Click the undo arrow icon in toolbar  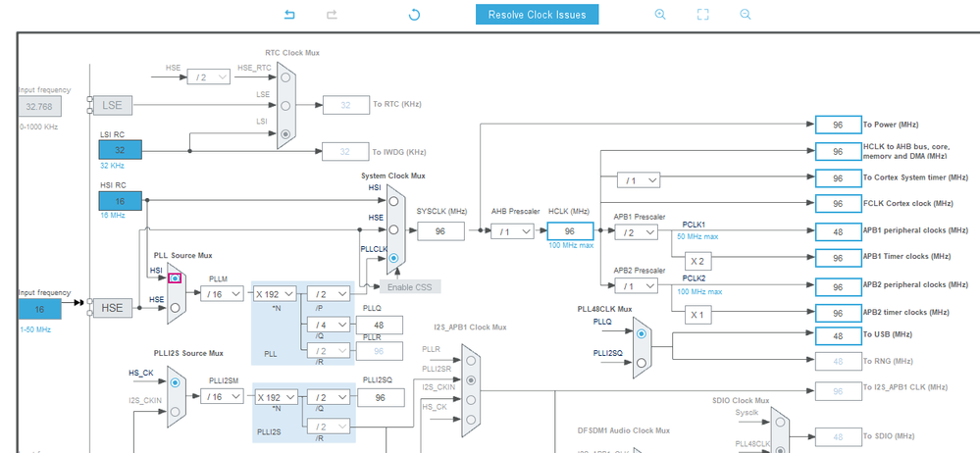tap(289, 15)
